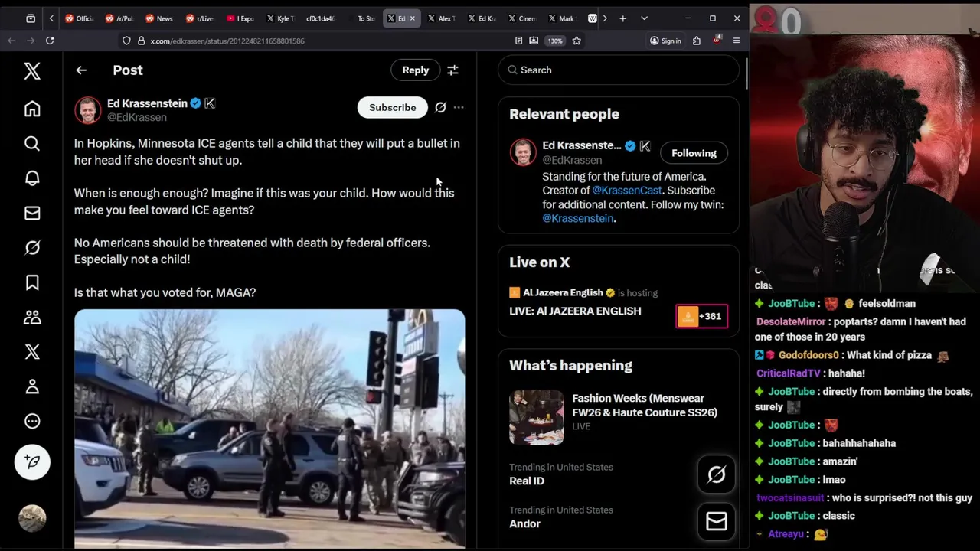
Task: Go back with the Post back arrow
Action: pyautogui.click(x=81, y=70)
